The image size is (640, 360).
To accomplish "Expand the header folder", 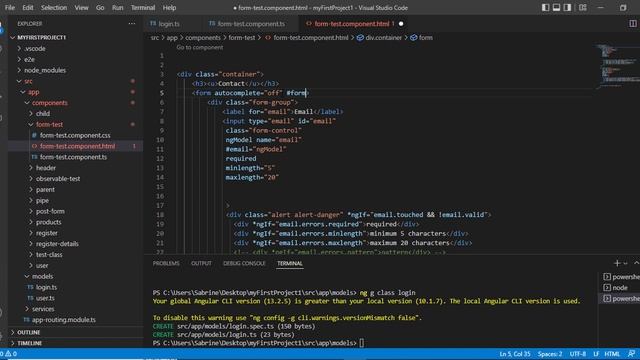I will [46, 168].
